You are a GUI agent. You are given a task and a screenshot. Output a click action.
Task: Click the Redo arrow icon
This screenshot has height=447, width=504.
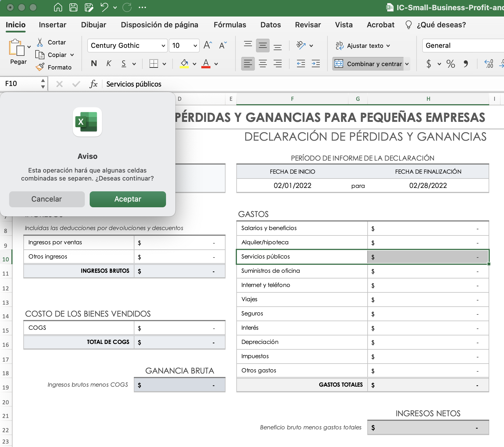coord(127,7)
